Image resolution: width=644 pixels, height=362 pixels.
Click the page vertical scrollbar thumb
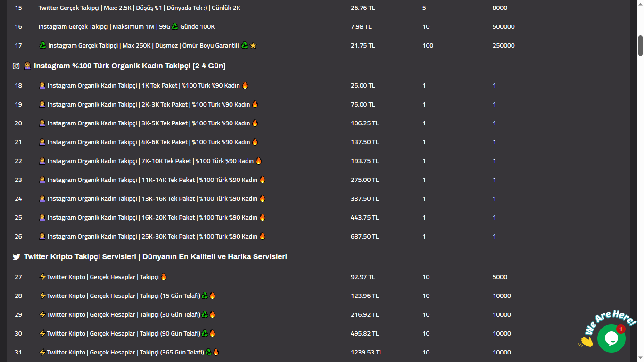coord(640,45)
